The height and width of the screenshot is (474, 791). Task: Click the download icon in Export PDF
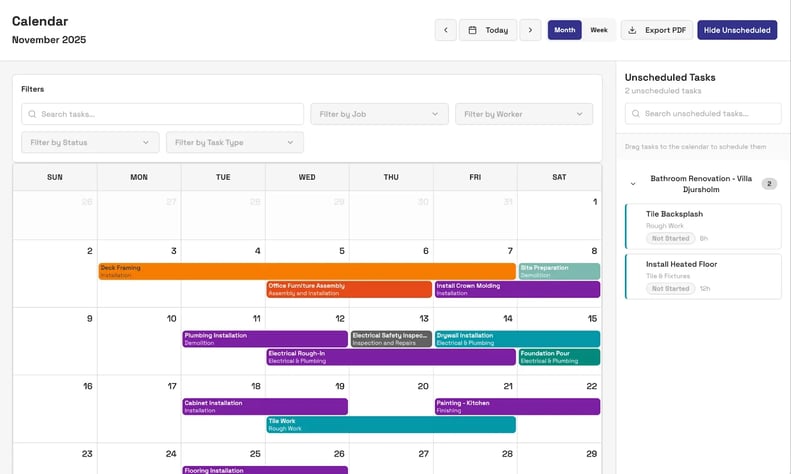tap(632, 30)
